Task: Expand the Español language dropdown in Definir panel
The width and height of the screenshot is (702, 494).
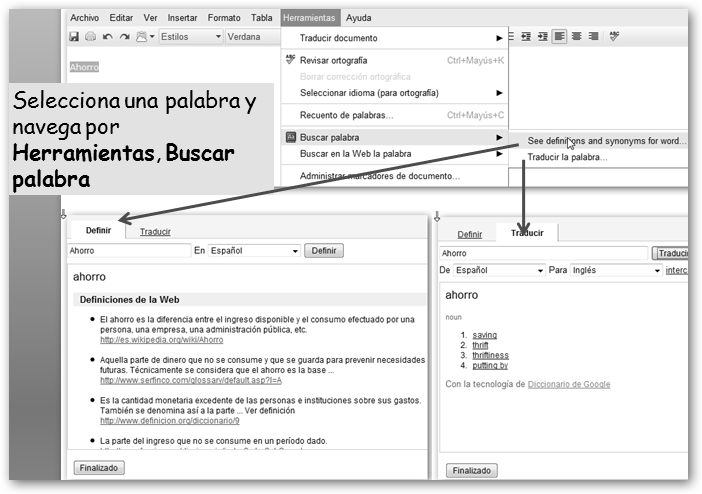Action: click(x=254, y=251)
